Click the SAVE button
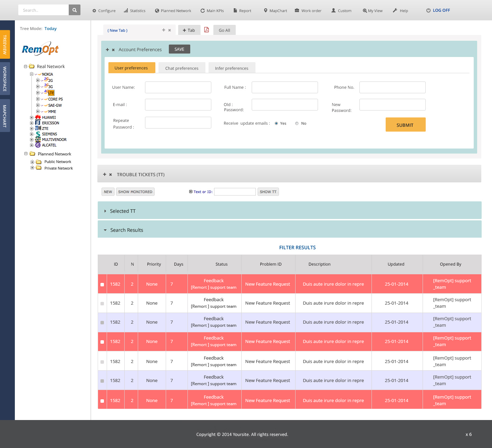 [x=180, y=49]
